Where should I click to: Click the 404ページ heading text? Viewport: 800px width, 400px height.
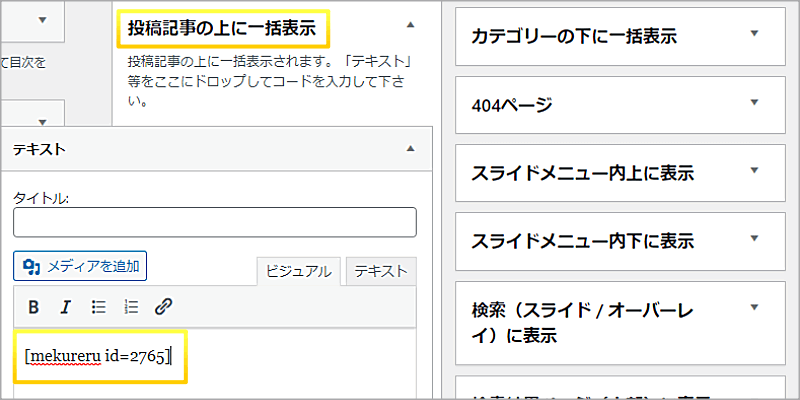[512, 106]
